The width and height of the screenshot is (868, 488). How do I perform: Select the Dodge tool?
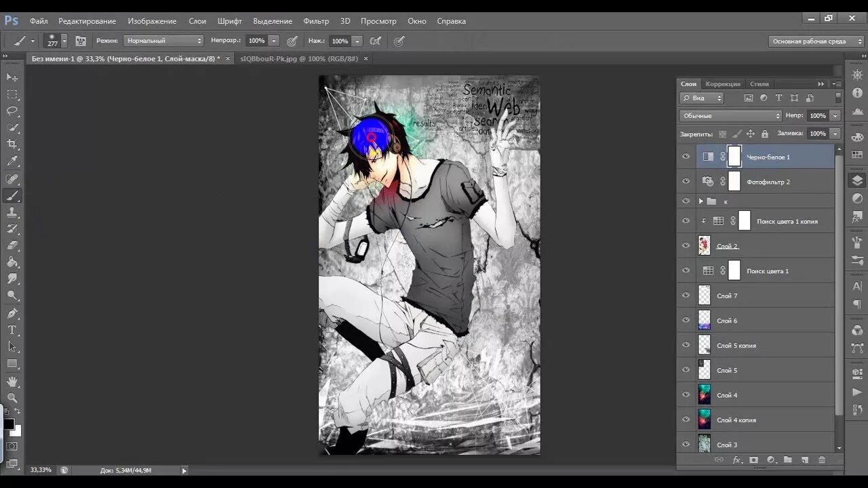pos(12,296)
